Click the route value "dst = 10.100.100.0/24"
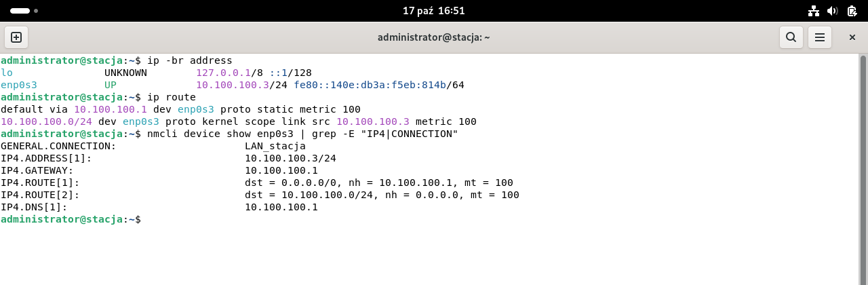 click(x=312, y=195)
